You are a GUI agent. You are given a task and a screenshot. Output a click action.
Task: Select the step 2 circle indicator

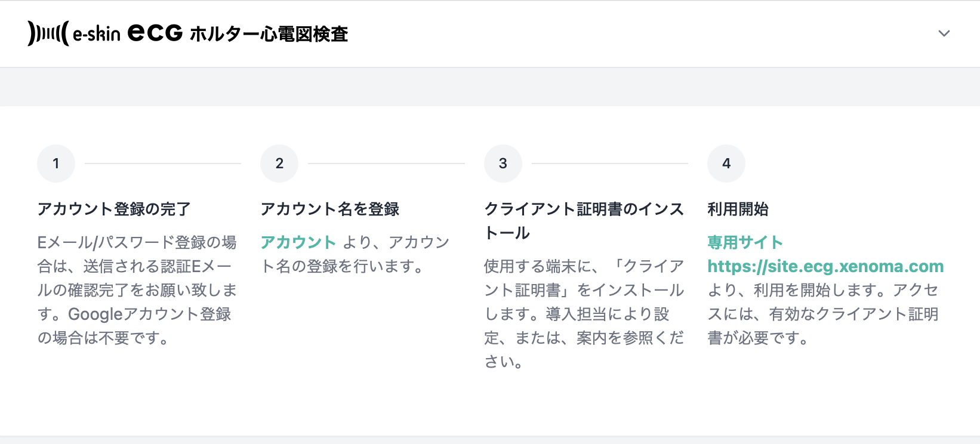coord(279,164)
